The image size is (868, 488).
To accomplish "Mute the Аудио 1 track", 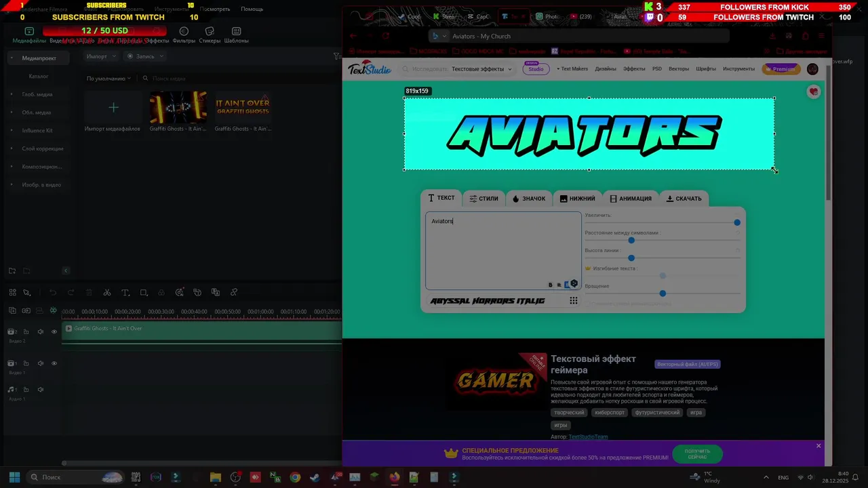I will [40, 390].
